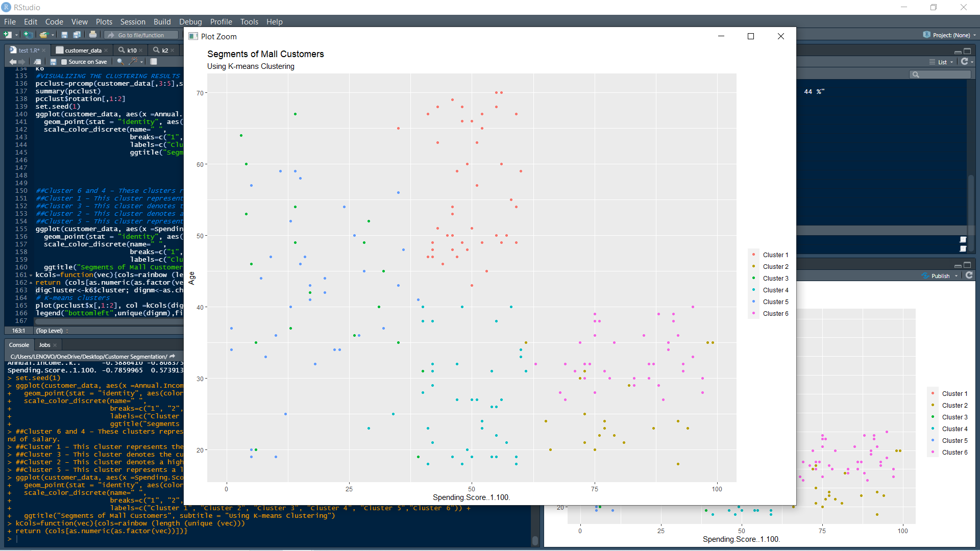Click the Compile Report notebook icon
This screenshot has height=551, width=980.
point(153,62)
